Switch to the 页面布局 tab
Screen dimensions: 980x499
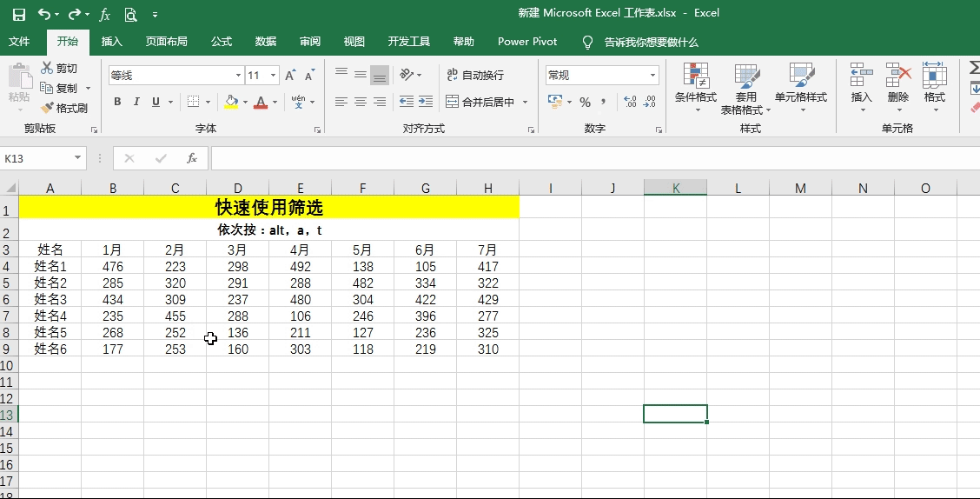pyautogui.click(x=166, y=41)
